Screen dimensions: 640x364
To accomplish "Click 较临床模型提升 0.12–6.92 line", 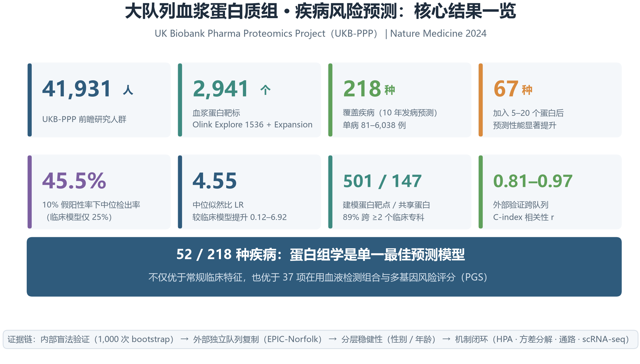I will tap(239, 217).
